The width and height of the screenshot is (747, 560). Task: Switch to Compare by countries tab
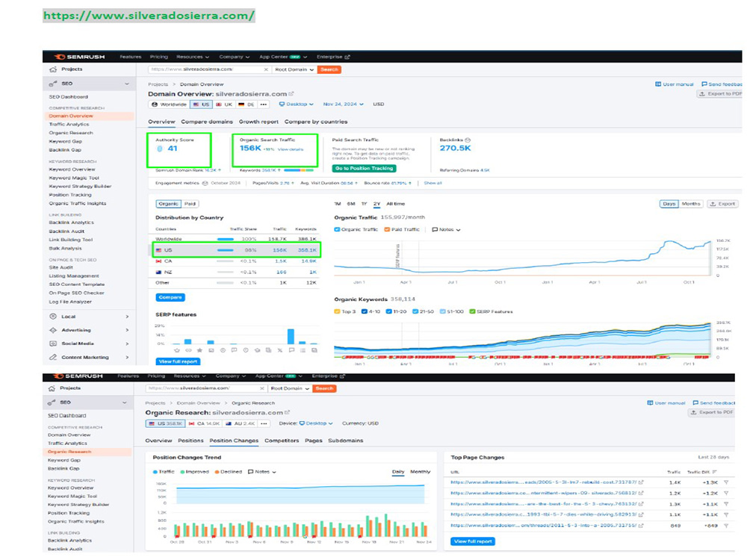pos(316,122)
